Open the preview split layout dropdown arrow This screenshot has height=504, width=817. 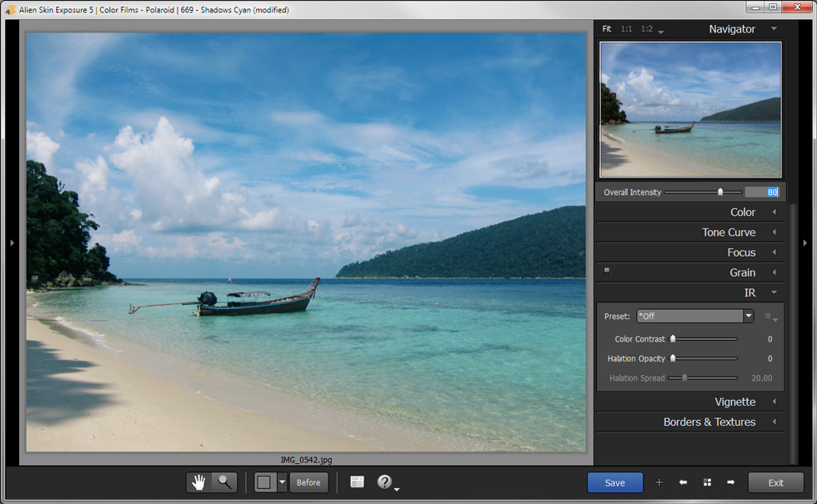(282, 482)
